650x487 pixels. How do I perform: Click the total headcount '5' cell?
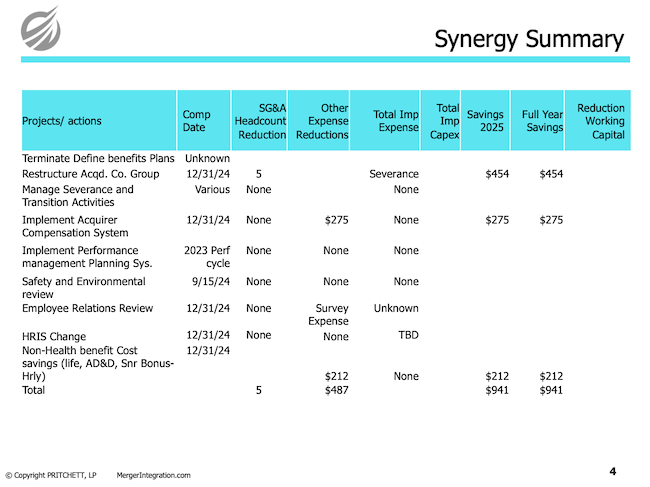pyautogui.click(x=259, y=390)
